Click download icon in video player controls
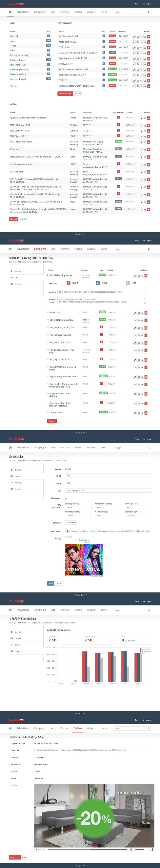Screen dimensions: 160x868 [153, 849]
